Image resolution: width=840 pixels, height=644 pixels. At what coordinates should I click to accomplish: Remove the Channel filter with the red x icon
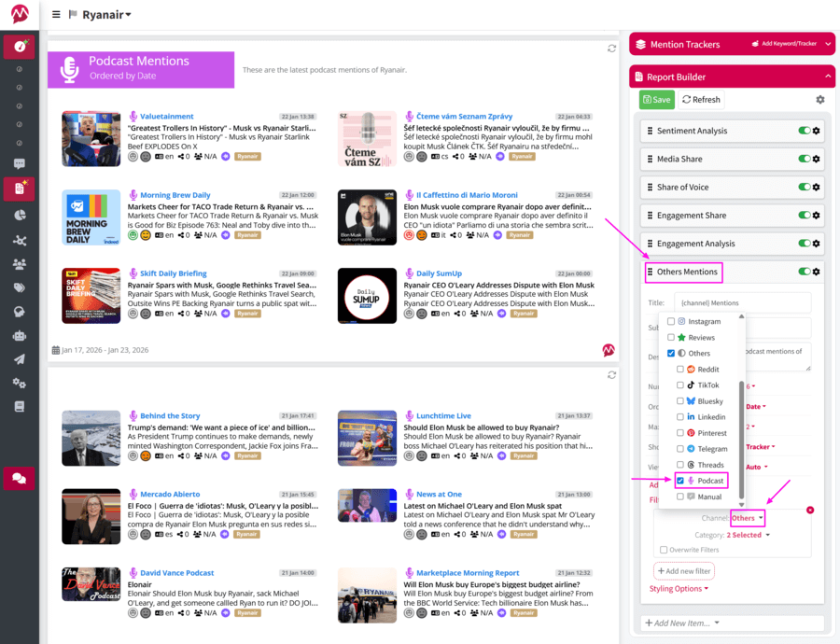pyautogui.click(x=810, y=510)
